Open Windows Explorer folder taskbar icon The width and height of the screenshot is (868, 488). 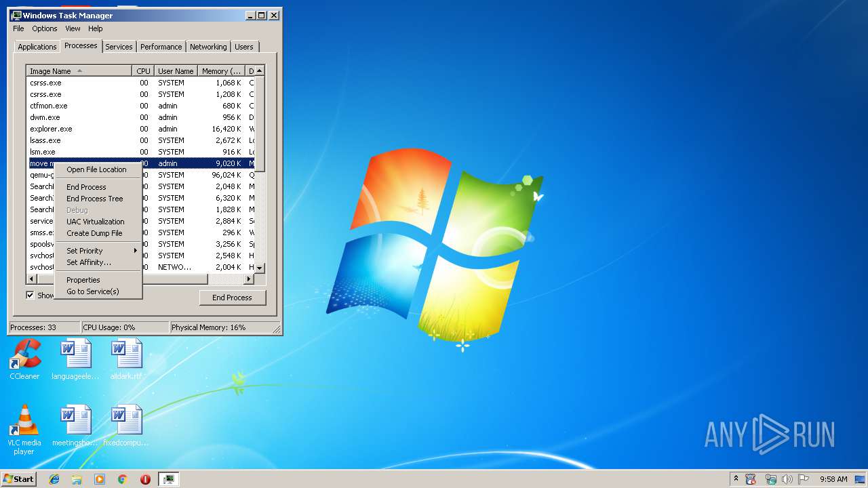[77, 479]
